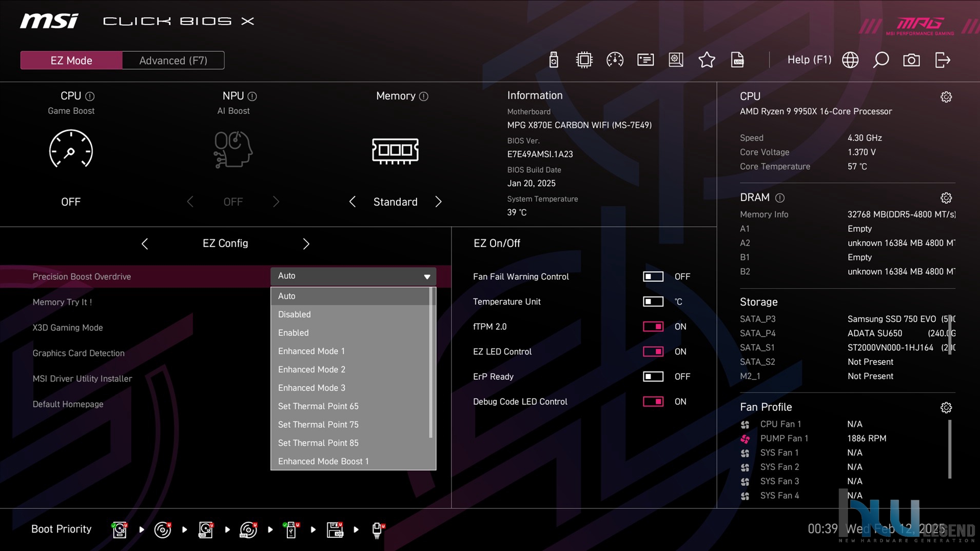Open the M-Flash USB drive icon
Viewport: 980px width, 551px height.
point(553,60)
